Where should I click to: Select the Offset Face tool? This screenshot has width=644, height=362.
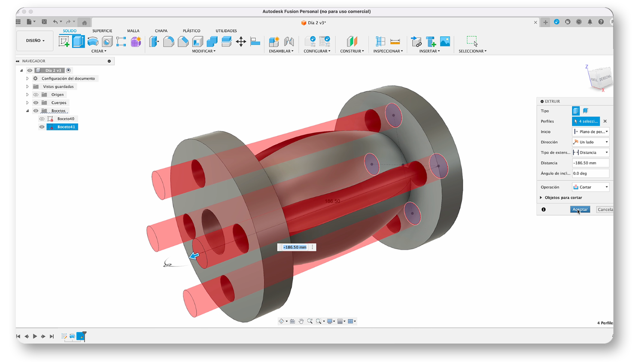226,41
